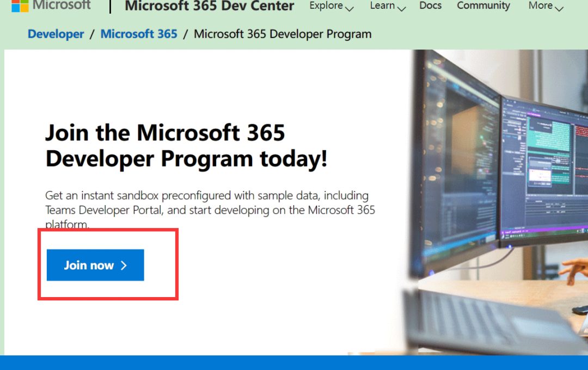Open the Microsoft 365 Dev Center home link
The width and height of the screenshot is (588, 370).
pyautogui.click(x=209, y=6)
